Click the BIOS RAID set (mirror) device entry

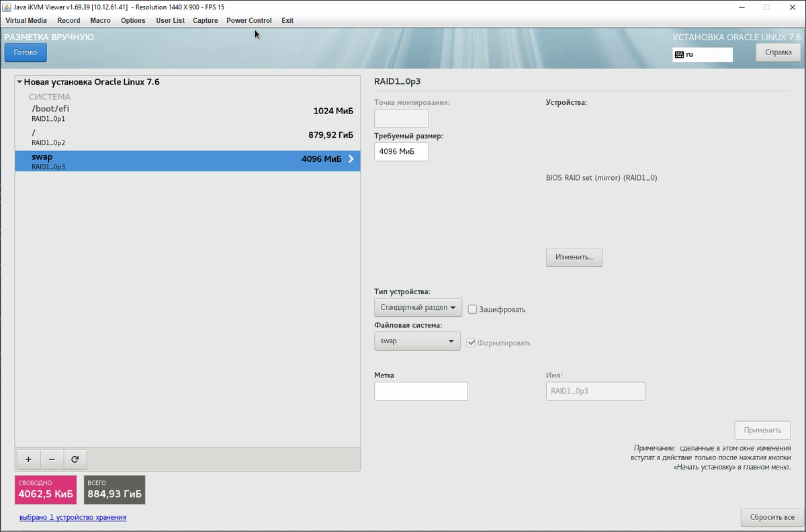pos(601,178)
